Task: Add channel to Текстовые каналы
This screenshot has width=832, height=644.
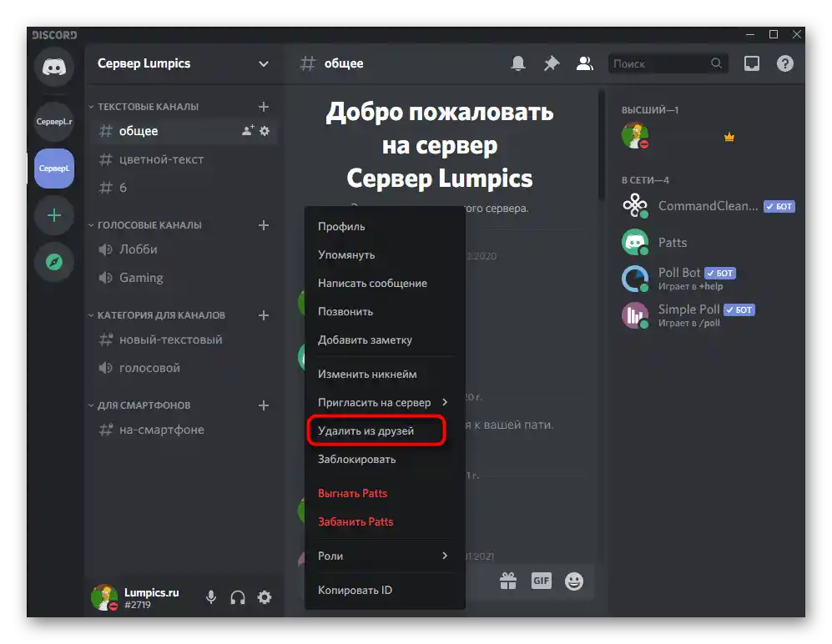Action: point(264,107)
